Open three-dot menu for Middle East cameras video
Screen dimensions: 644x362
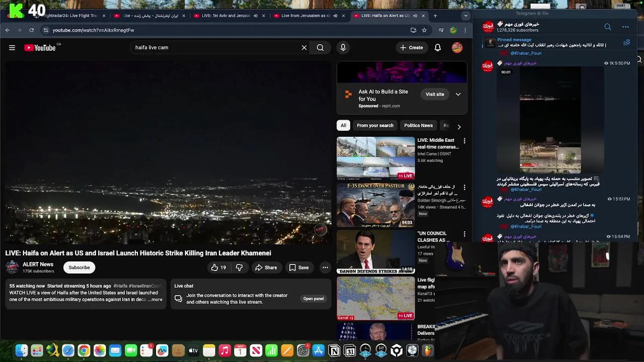point(464,141)
